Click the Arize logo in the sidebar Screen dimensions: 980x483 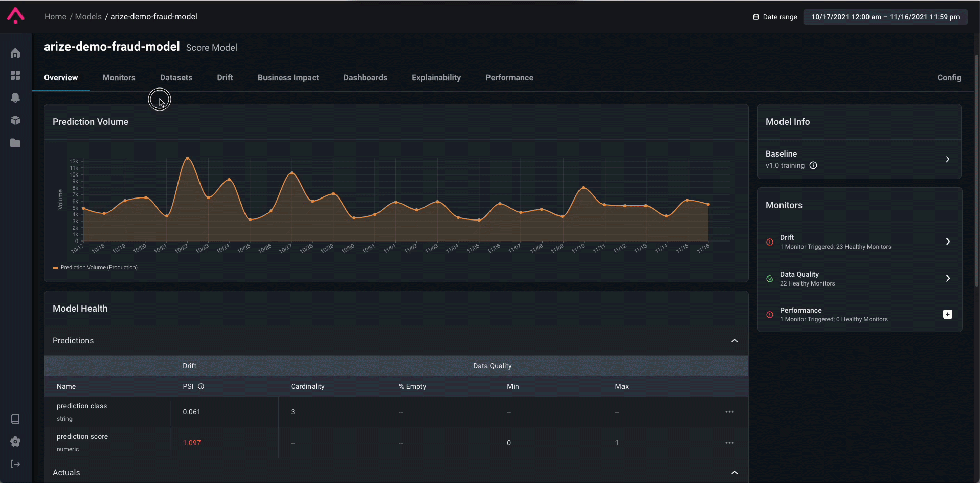(15, 15)
